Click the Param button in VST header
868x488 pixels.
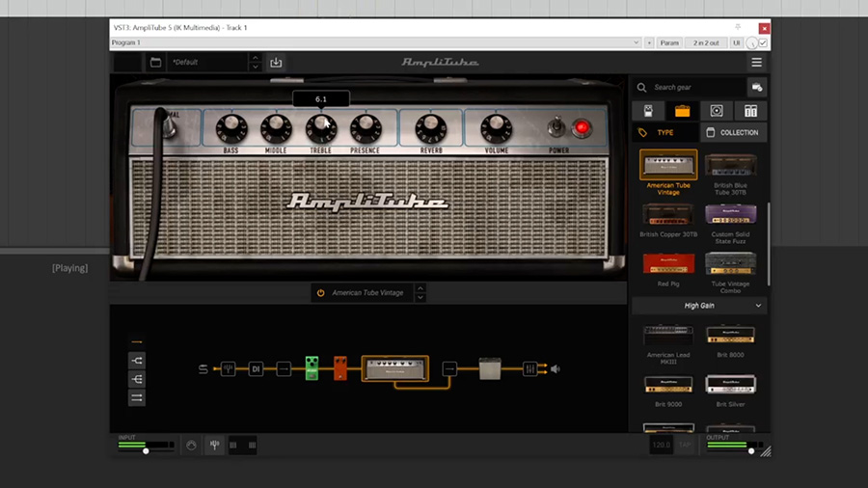pos(668,42)
